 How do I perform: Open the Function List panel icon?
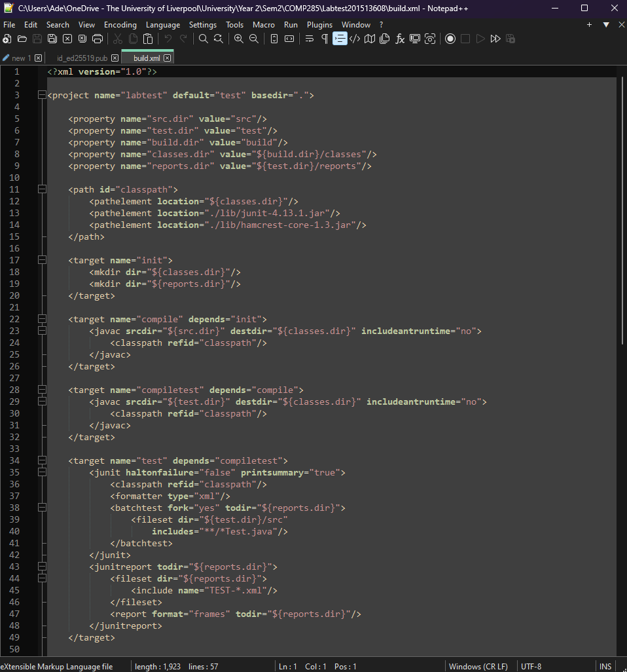[400, 39]
